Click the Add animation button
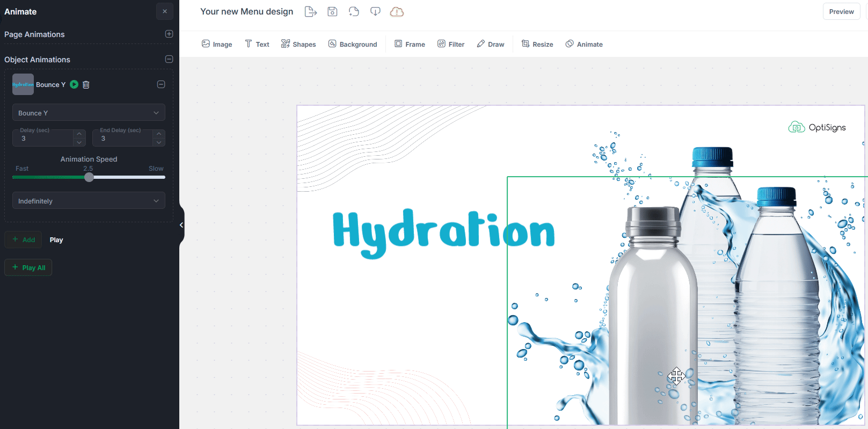 24,239
